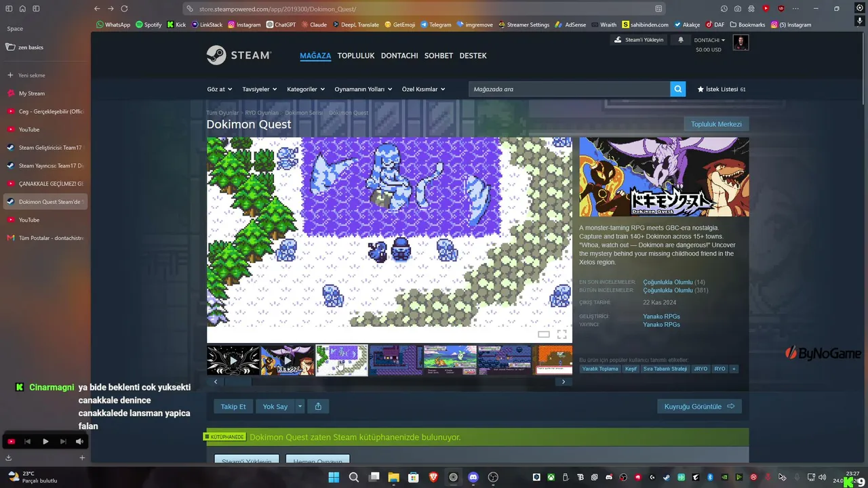Click the Mağazada ara search field
868x488 pixels.
569,89
